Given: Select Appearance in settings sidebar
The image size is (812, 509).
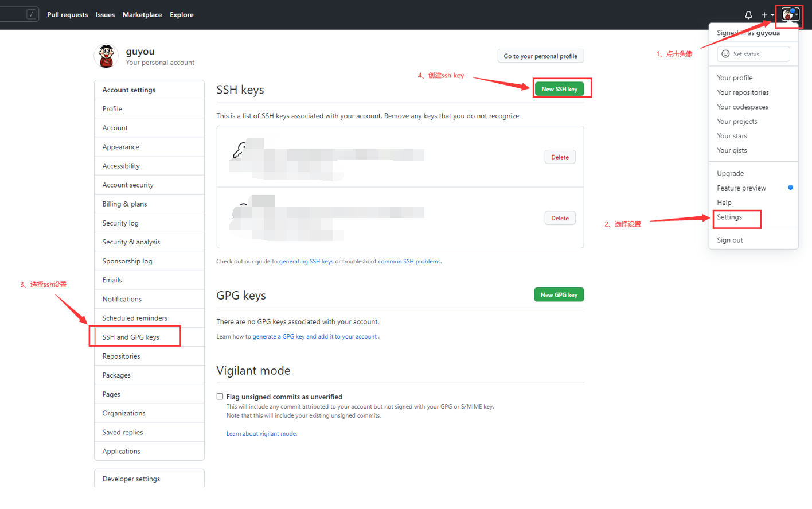Looking at the screenshot, I should tap(149, 146).
